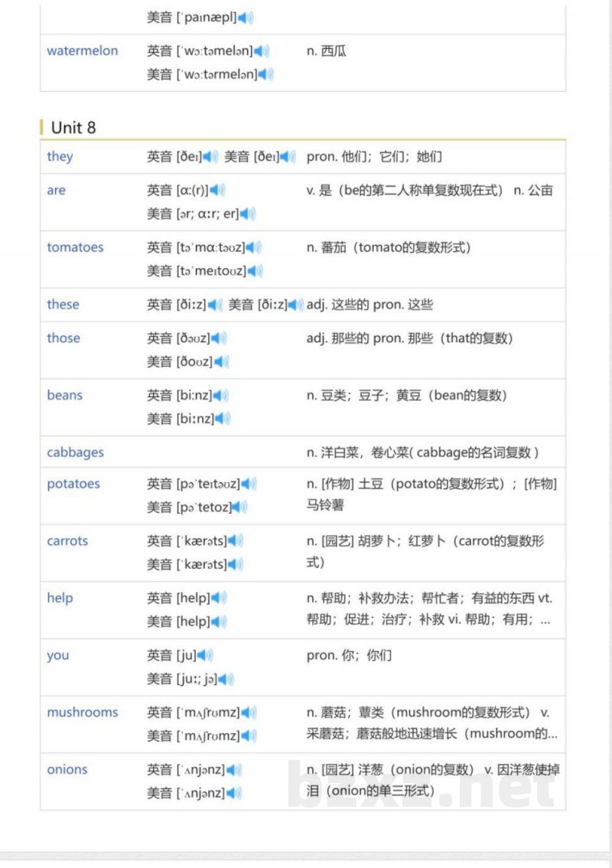Play British pronunciation of they
This screenshot has width=612, height=868.
pos(210,157)
